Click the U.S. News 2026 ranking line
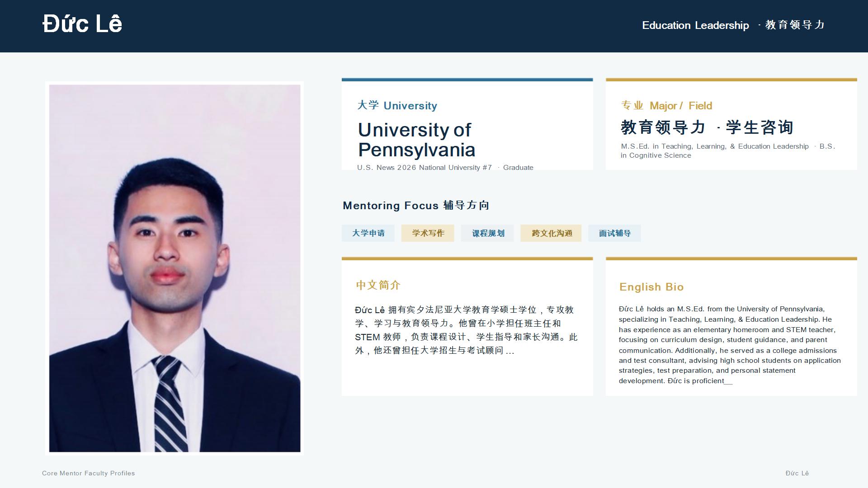Screen dimensions: 868x488 tap(445, 168)
